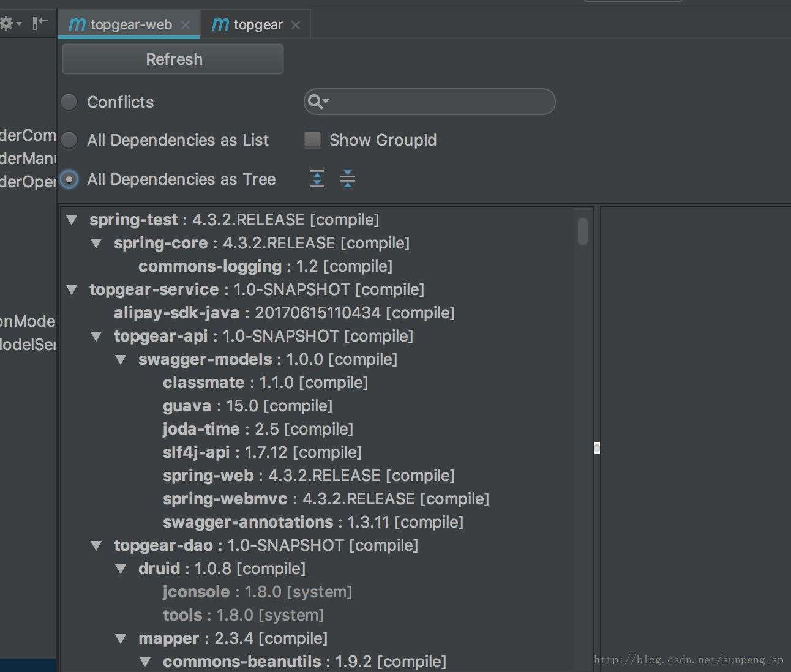The width and height of the screenshot is (791, 672).
Task: Collapse the druid dependency node
Action: coord(121,569)
